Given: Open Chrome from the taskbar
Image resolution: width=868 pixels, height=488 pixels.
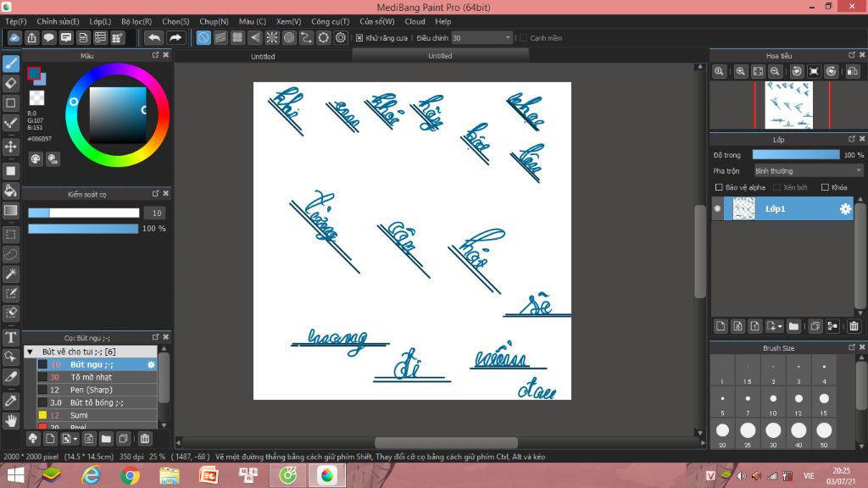Looking at the screenshot, I should (x=130, y=475).
